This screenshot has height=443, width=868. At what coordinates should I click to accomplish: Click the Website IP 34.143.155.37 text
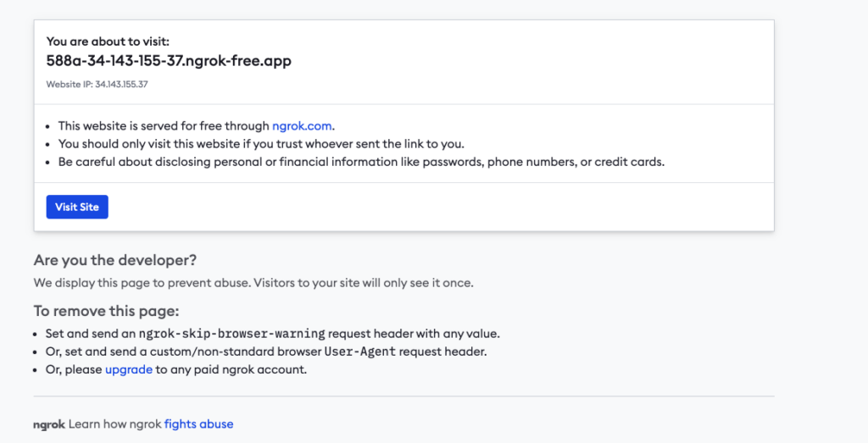(97, 85)
